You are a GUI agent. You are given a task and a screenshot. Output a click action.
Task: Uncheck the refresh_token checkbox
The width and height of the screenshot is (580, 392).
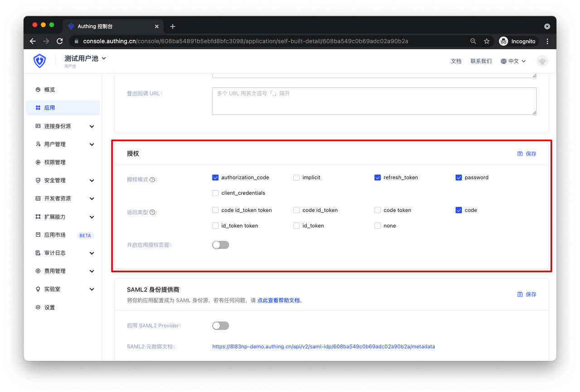377,177
